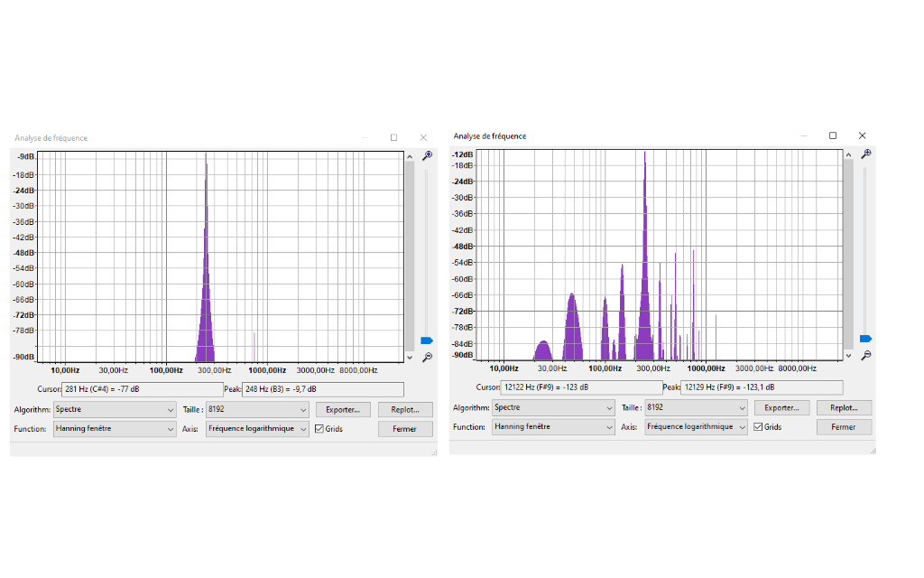
Task: Open Axis dropdown in right window
Action: 697,427
